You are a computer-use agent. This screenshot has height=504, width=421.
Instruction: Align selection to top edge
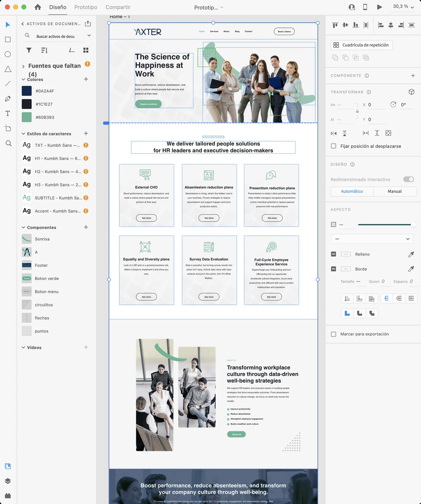point(335,25)
